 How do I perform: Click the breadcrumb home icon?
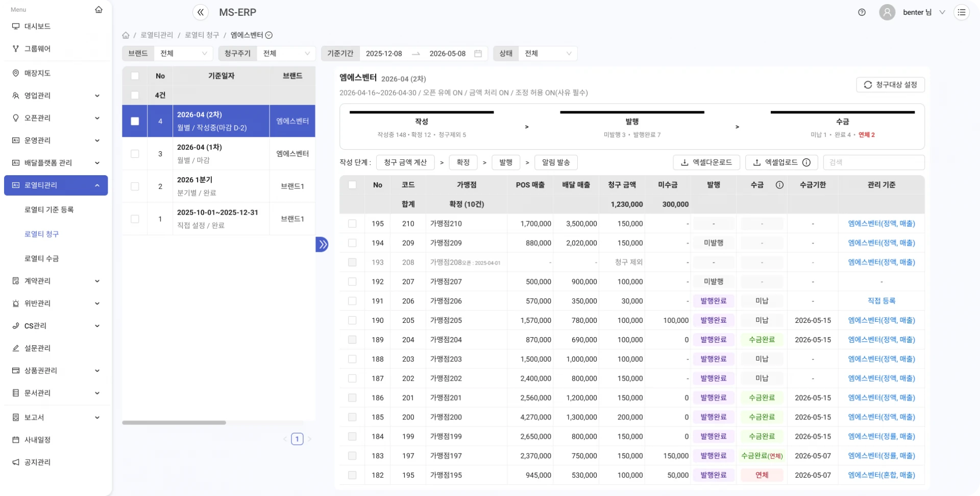pyautogui.click(x=126, y=35)
